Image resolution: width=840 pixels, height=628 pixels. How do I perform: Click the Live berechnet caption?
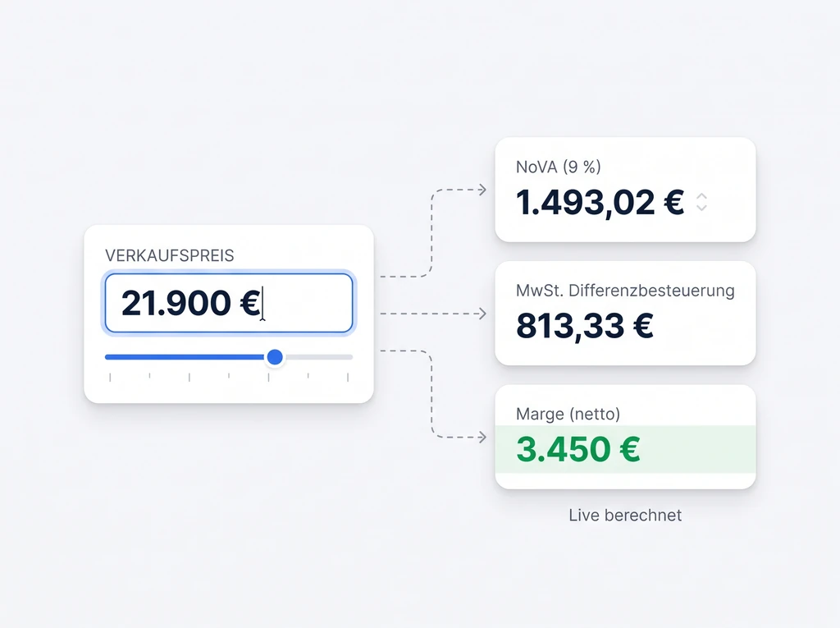click(x=625, y=516)
